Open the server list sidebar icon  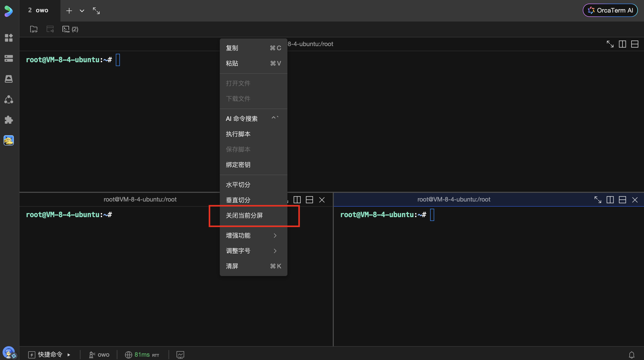pos(9,58)
